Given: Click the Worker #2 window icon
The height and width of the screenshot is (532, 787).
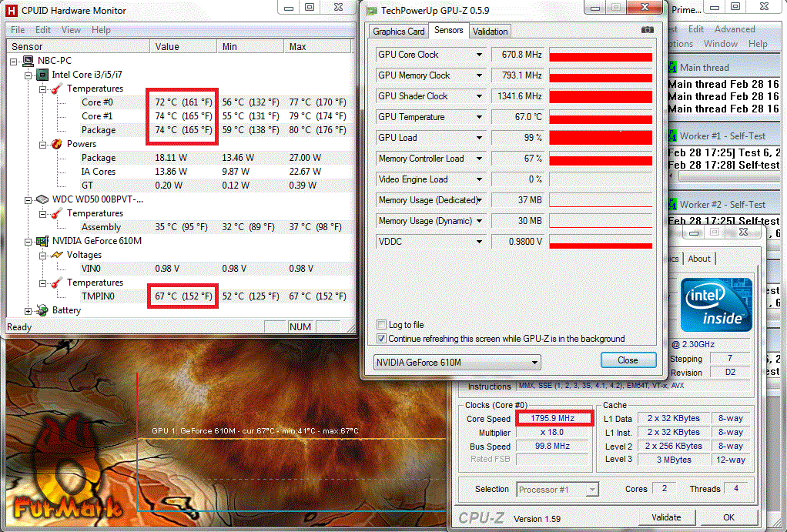Looking at the screenshot, I should [672, 204].
